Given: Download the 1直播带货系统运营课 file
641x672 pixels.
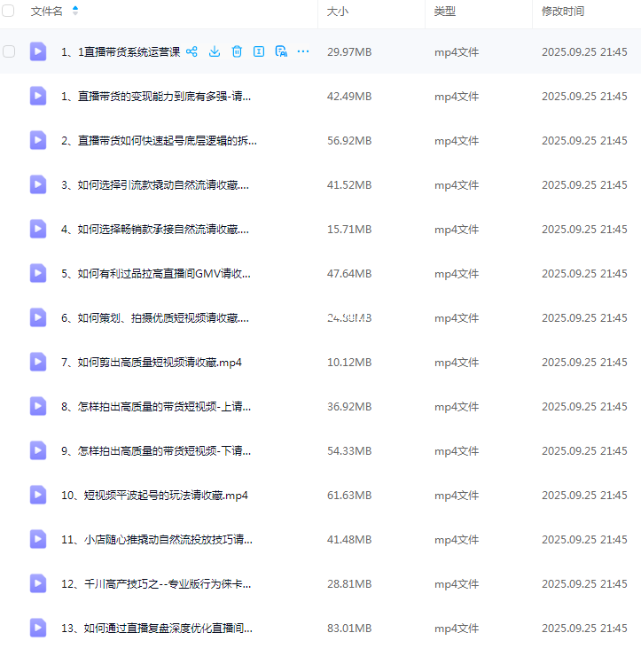Looking at the screenshot, I should (215, 51).
